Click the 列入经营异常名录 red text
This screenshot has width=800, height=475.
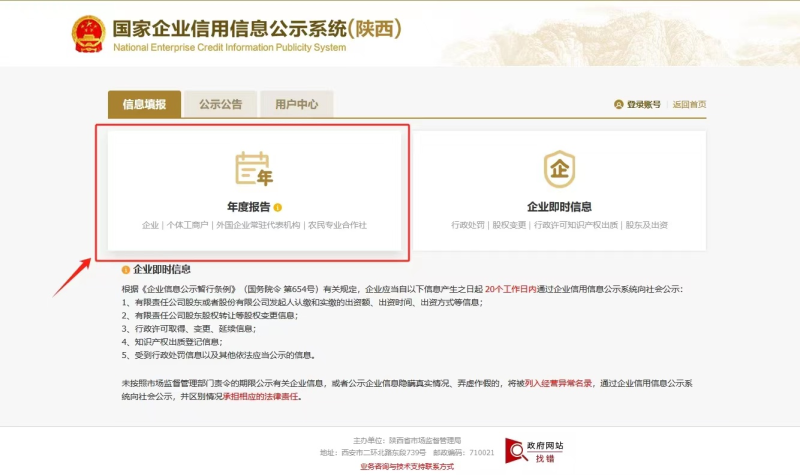[558, 382]
